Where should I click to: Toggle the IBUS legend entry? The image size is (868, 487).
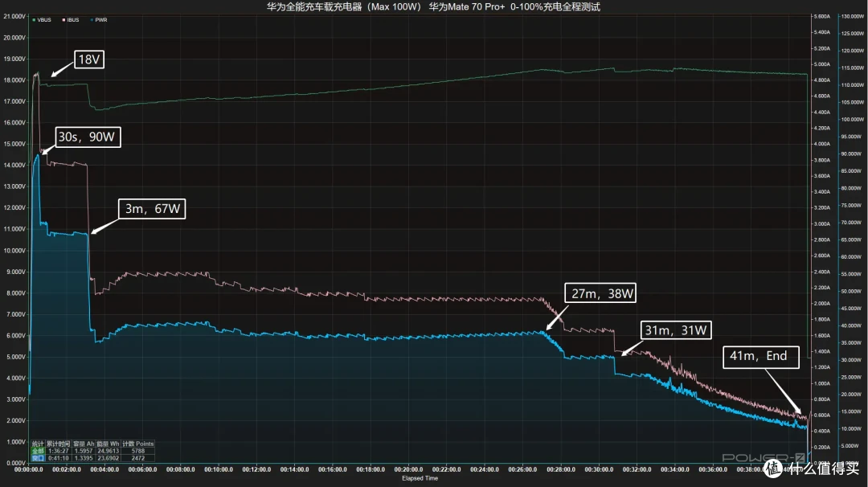pos(70,20)
